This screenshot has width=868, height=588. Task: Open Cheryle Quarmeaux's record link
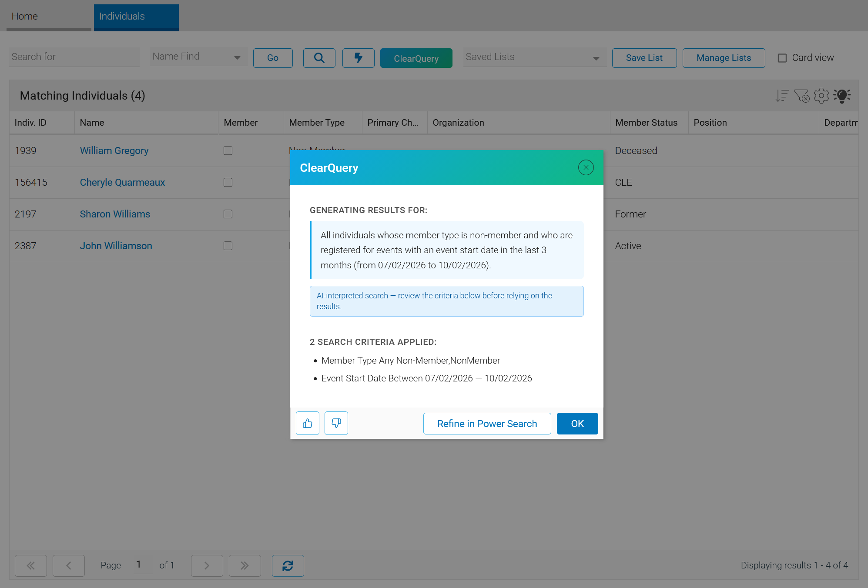tap(122, 182)
